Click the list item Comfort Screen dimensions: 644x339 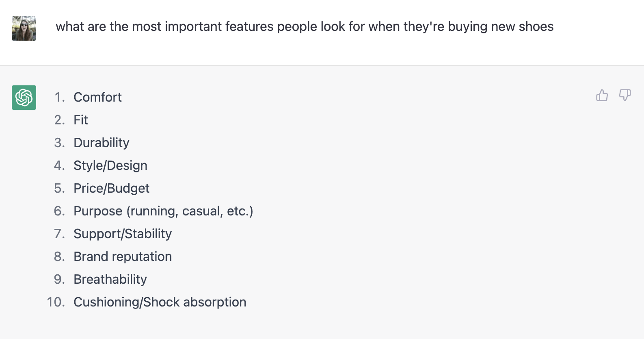tap(97, 97)
